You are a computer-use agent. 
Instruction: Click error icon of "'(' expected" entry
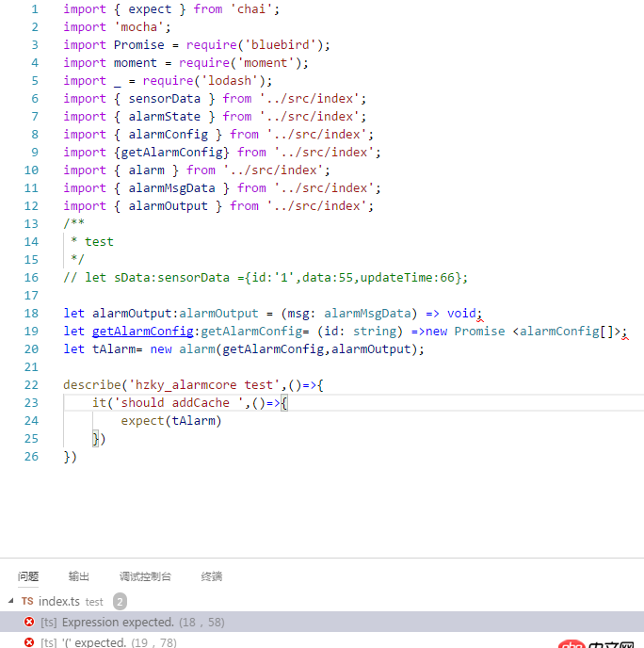pyautogui.click(x=29, y=642)
